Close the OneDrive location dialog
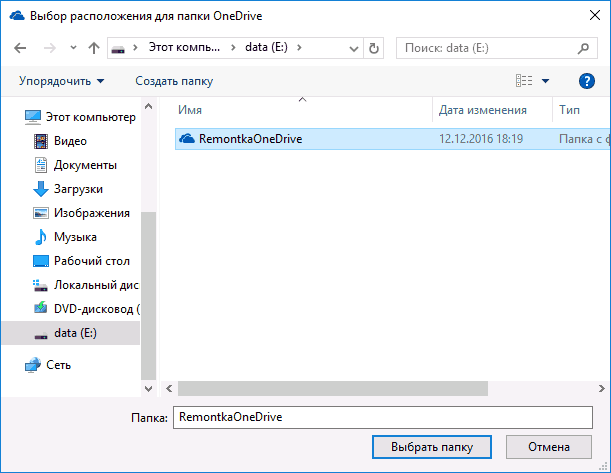611x473 pixels. (595, 15)
